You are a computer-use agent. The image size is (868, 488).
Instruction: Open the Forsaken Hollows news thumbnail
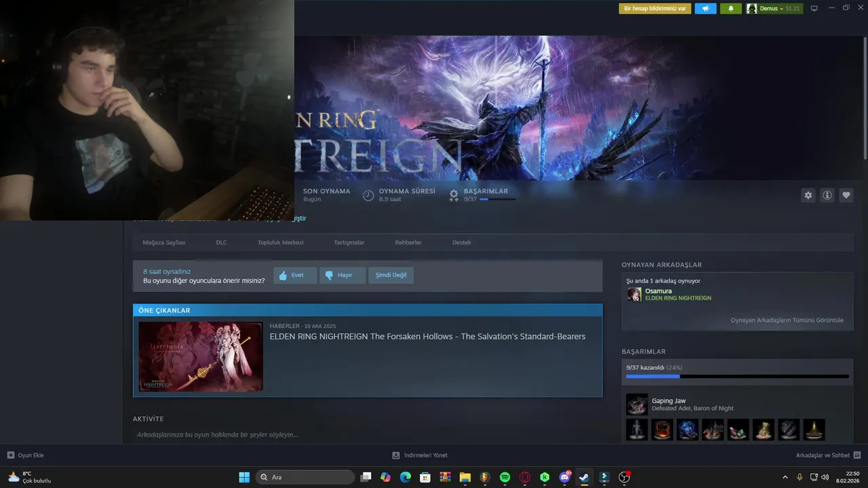coord(201,357)
